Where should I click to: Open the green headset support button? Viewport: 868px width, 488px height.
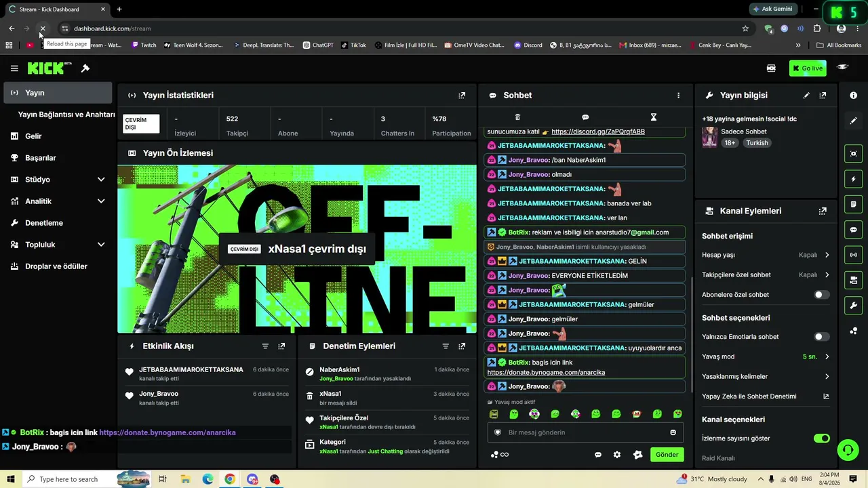pyautogui.click(x=847, y=450)
